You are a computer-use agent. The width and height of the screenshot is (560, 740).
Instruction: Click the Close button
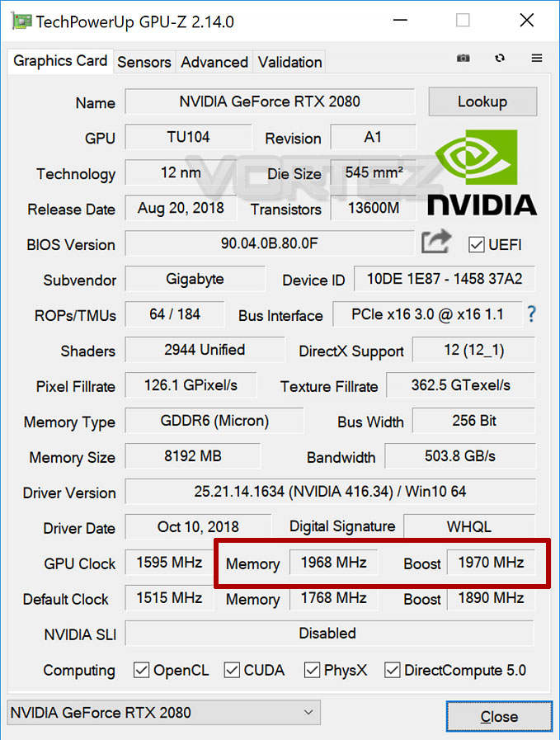tap(499, 717)
